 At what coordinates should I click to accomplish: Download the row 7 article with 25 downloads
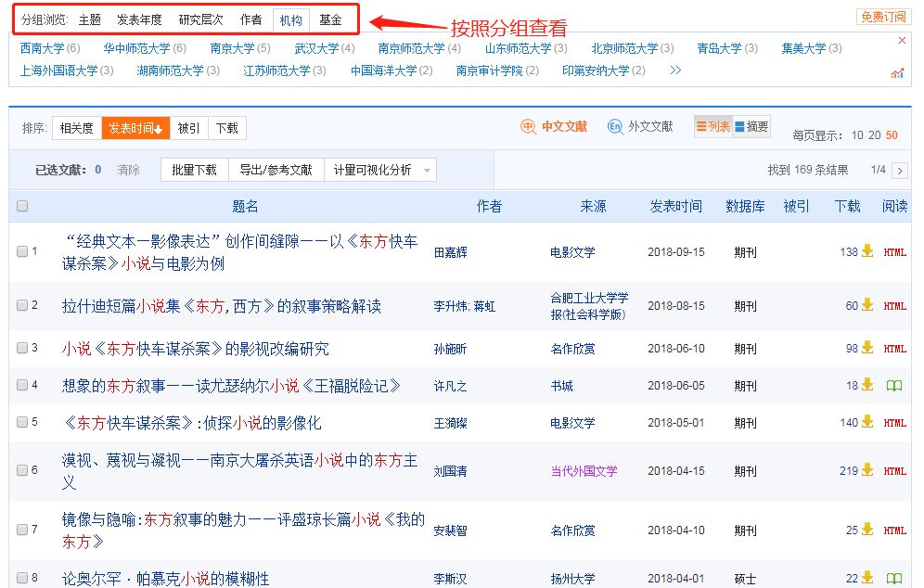(x=866, y=530)
